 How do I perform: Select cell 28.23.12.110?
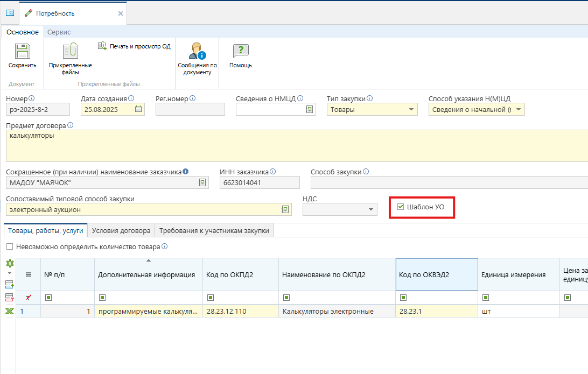point(241,312)
